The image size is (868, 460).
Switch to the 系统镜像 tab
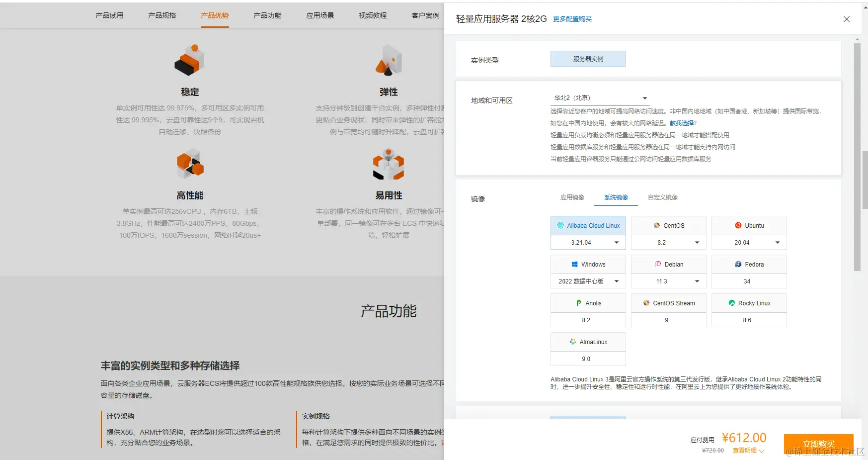(616, 197)
